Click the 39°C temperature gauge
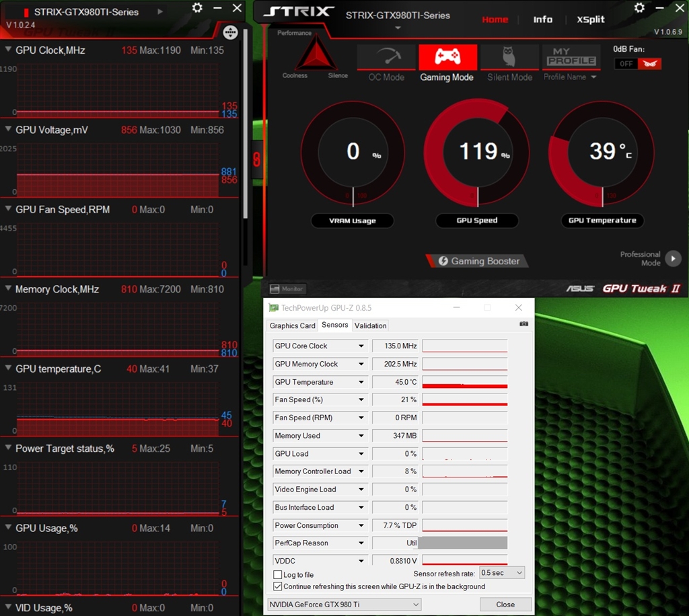This screenshot has height=616, width=689. pos(602,153)
